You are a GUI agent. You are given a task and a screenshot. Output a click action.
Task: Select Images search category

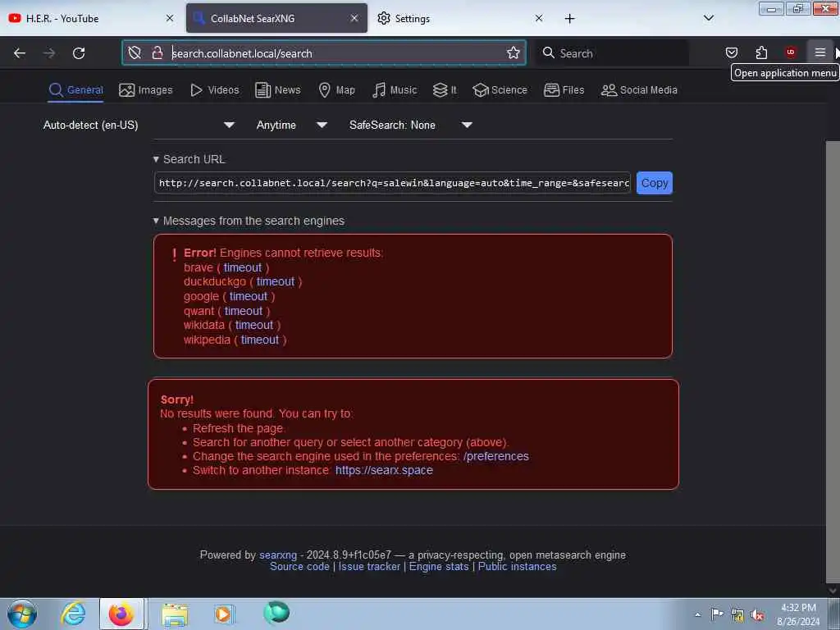coord(146,90)
